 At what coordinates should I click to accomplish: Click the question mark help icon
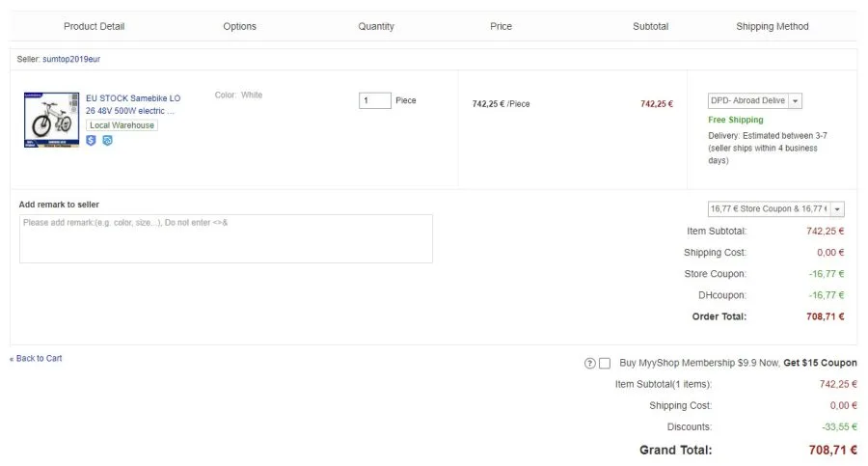[589, 364]
